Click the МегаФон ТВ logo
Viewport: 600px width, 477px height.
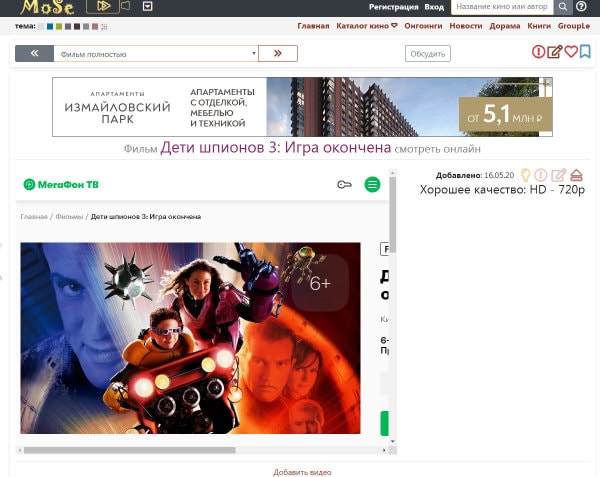(x=61, y=185)
